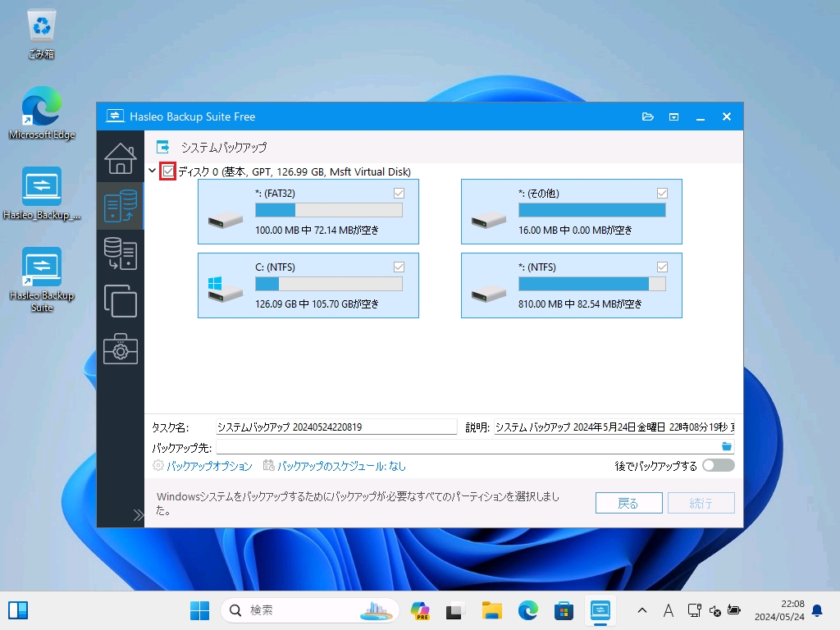Open the Windows Start button
The height and width of the screenshot is (630, 840).
click(x=199, y=610)
